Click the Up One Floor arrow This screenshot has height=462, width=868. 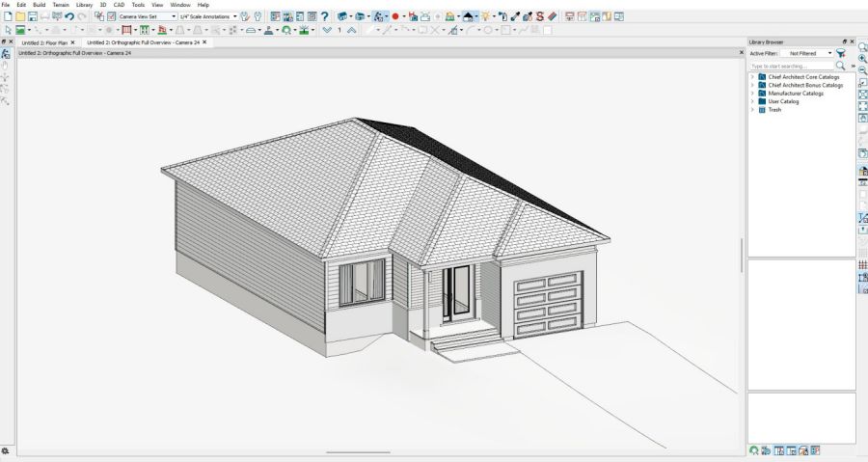click(x=351, y=30)
